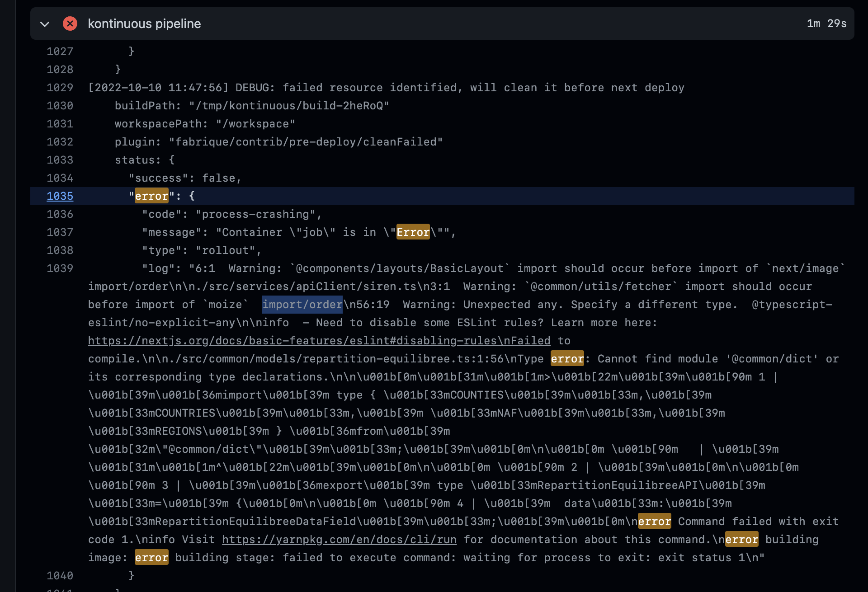
Task: Click line number 1039 with the log field
Action: click(60, 268)
